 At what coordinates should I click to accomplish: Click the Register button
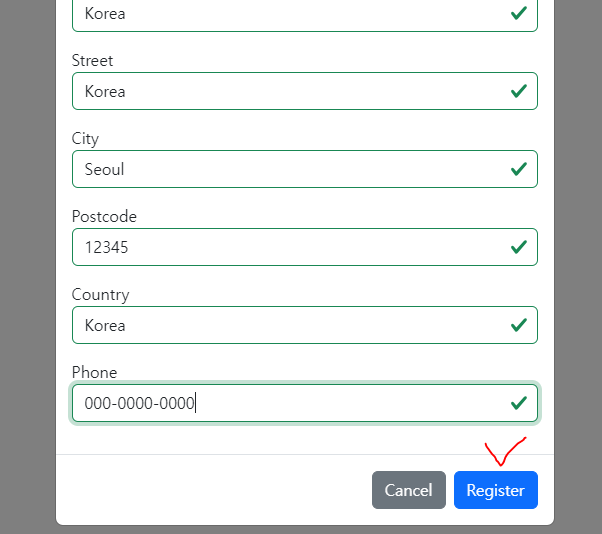(495, 490)
